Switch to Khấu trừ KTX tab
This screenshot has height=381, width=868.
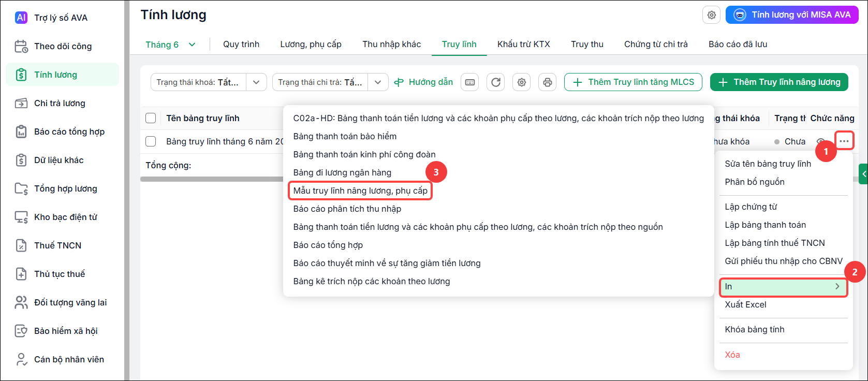(x=524, y=45)
